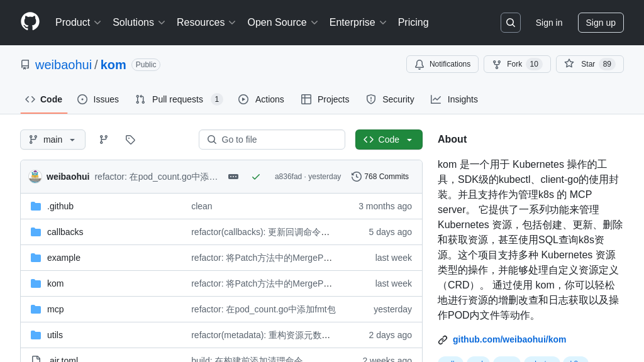Expand the commit message ellipsis

(x=233, y=177)
